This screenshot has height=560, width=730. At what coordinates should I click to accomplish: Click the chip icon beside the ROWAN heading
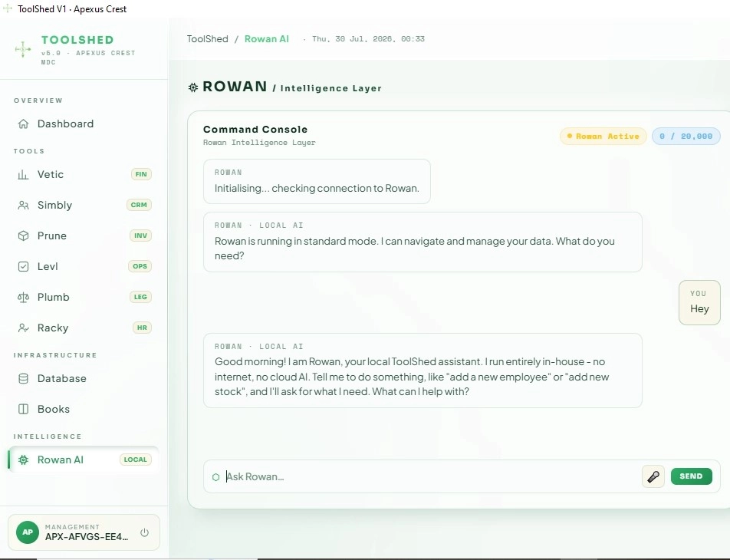193,87
